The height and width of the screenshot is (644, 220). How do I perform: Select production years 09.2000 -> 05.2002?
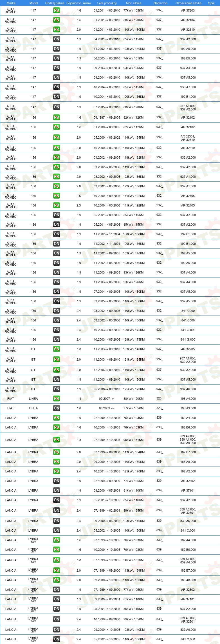[107, 521]
